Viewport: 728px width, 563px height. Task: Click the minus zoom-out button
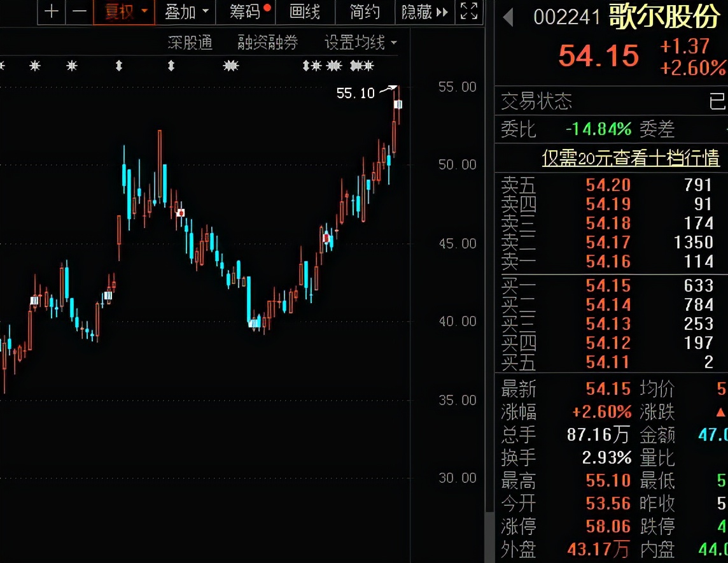79,11
